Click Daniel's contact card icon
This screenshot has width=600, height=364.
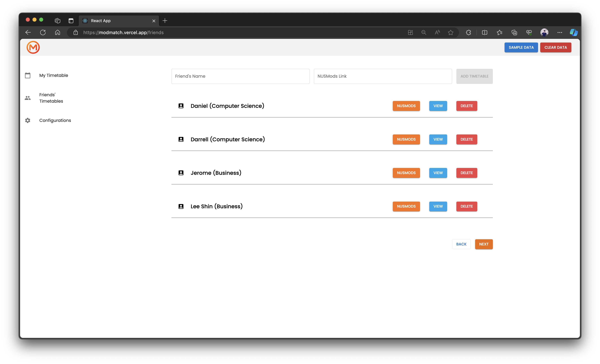click(181, 106)
